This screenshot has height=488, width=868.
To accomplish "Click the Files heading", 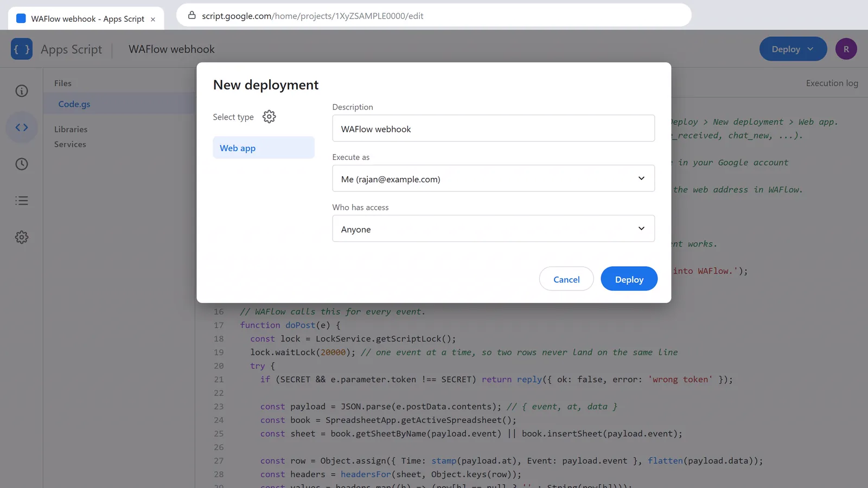I will coord(63,84).
